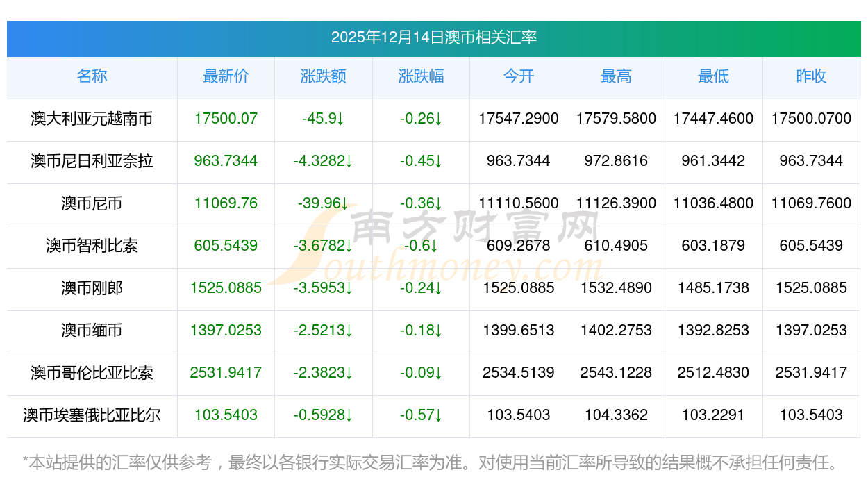868x484 pixels.
Task: Click the disclaimer text below the table
Action: (x=431, y=462)
